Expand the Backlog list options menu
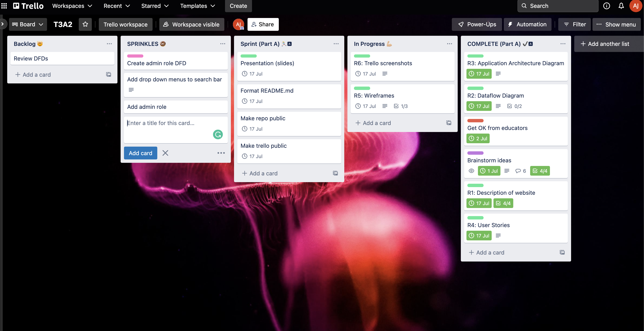Viewport: 644px width, 331px height. click(109, 43)
